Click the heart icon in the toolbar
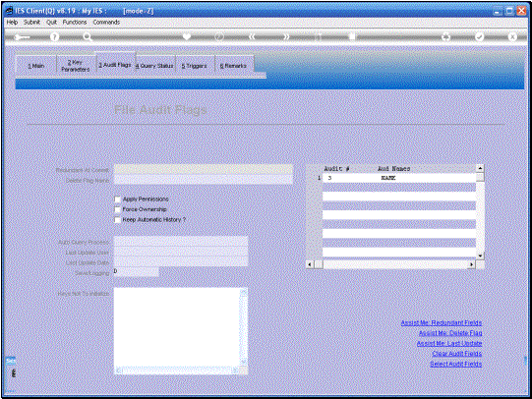This screenshot has width=532, height=399. (x=187, y=36)
